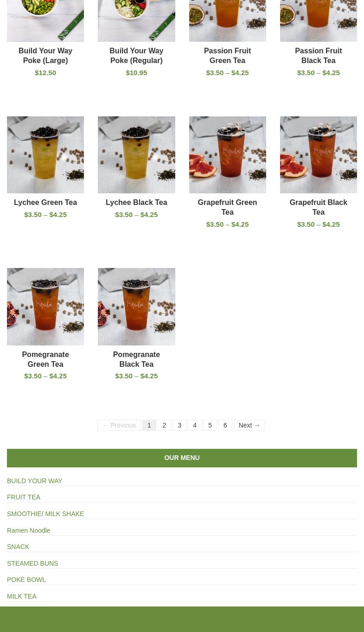Open Passion Fruit Green Tea title

(227, 56)
